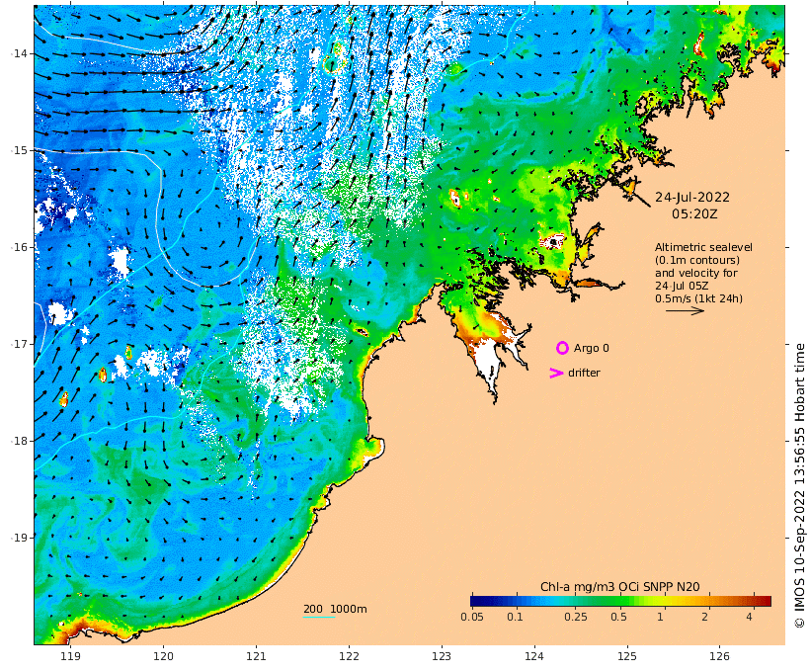Click the colorbar tick label '0.25'
This screenshot has height=672, width=810.
coord(576,617)
